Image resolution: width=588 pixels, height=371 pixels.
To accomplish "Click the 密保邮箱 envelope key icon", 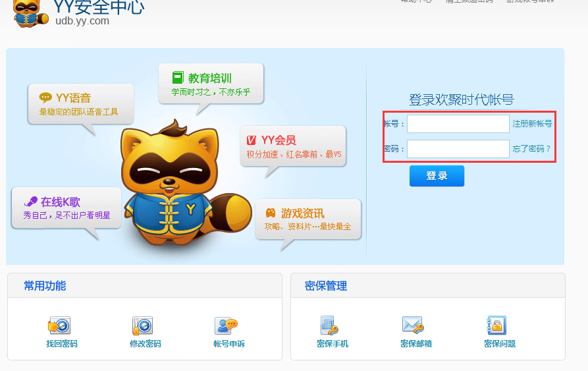I will 413,325.
